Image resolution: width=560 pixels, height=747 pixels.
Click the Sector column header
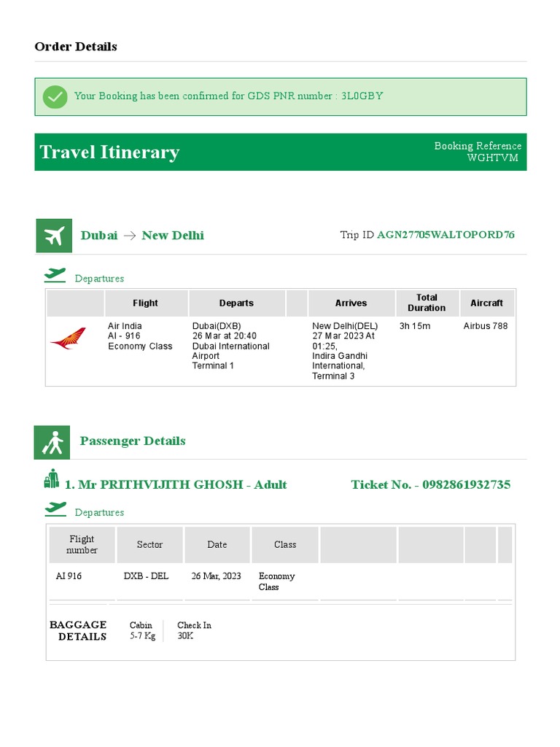point(149,544)
